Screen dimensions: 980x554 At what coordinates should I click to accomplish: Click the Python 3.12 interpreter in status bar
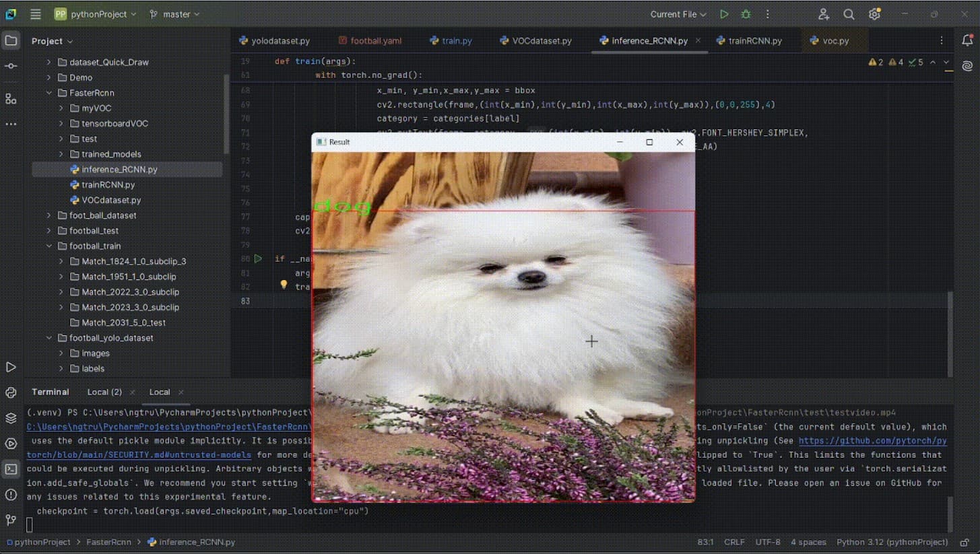click(x=892, y=542)
